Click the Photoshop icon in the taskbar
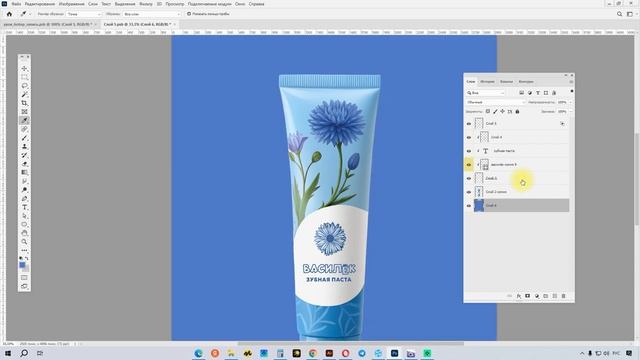Screen dimensions: 640x360 pyautogui.click(x=394, y=353)
